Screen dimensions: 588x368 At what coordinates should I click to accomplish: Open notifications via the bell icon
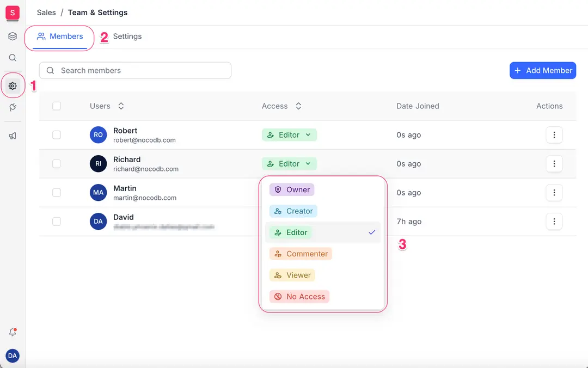[x=13, y=332]
